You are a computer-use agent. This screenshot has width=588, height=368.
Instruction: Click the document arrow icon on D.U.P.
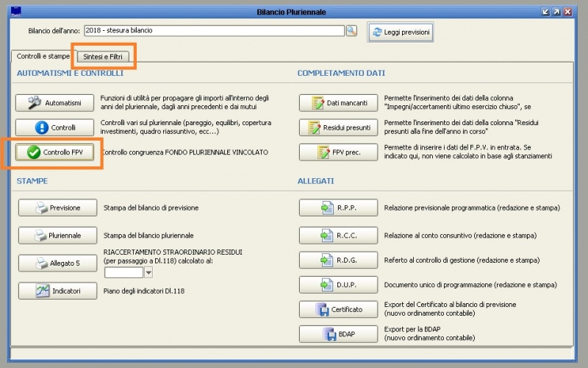(x=326, y=285)
